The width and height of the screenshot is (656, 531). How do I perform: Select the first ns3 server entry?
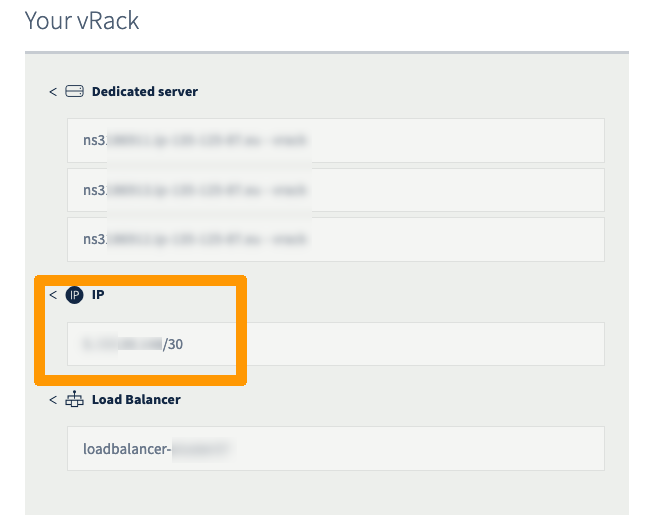click(335, 140)
